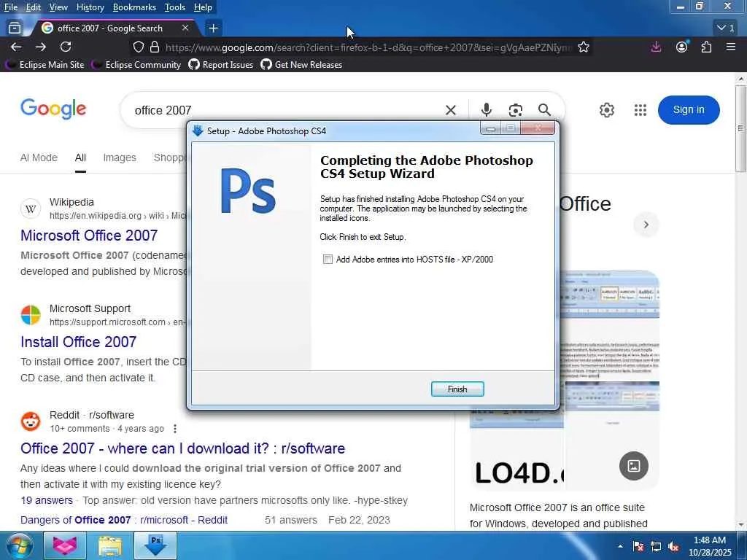Click the site security padlock icon
The width and height of the screenshot is (747, 560).
[155, 47]
